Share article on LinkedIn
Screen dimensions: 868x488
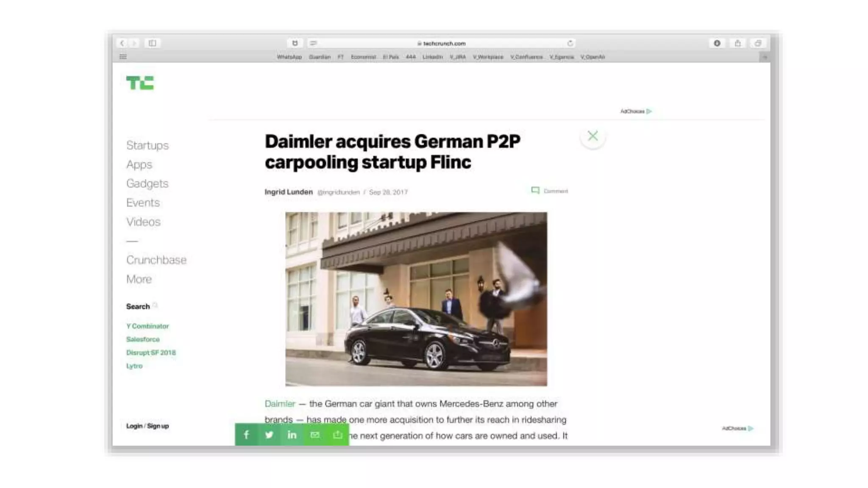coord(292,435)
